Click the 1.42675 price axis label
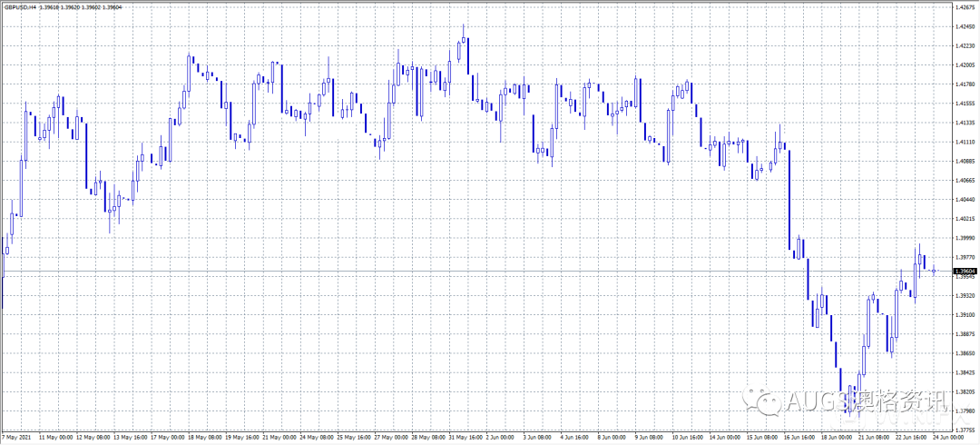Viewport: 980px width, 445px height. [965, 7]
